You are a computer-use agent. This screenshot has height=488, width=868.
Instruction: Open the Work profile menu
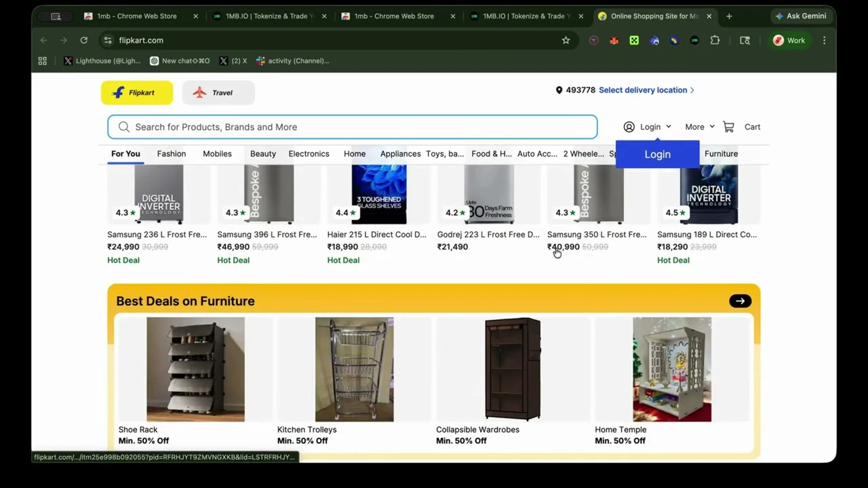tap(789, 41)
